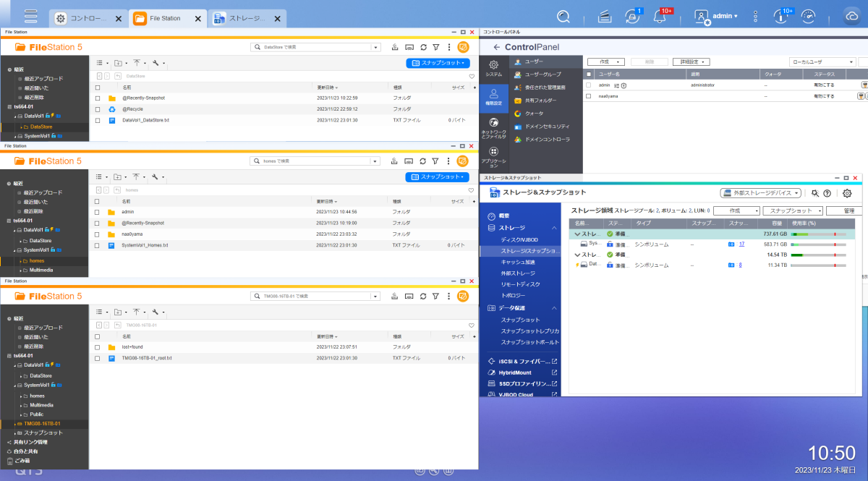The height and width of the screenshot is (481, 868).
Task: Open help question-mark icon in Storage & Snapshots
Action: click(827, 193)
